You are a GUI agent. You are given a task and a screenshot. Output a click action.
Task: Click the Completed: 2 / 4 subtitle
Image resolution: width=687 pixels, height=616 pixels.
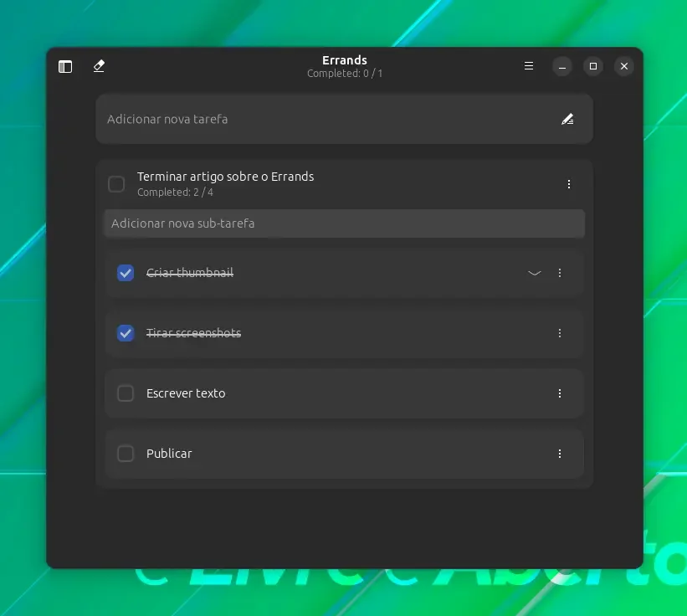click(175, 192)
